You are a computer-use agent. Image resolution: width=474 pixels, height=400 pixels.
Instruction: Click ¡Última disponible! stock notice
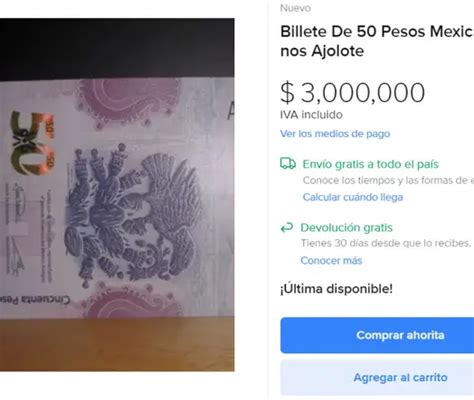(336, 289)
